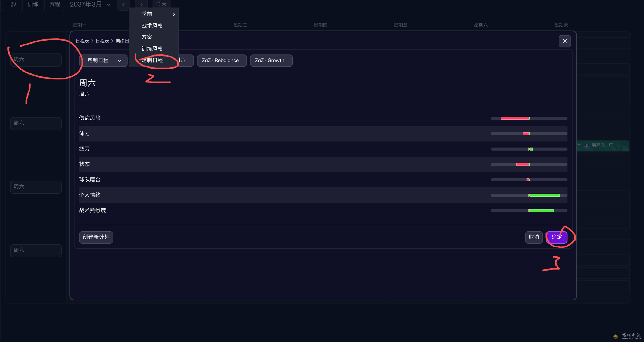
Task: Click the first 周六 slot in sidebar
Action: point(36,60)
